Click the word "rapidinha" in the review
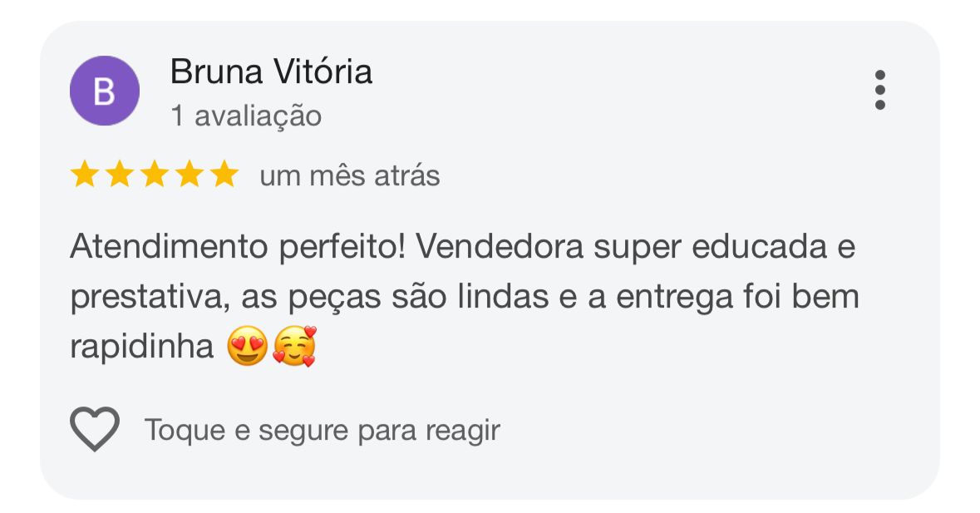The height and width of the screenshot is (513, 980). tap(142, 348)
